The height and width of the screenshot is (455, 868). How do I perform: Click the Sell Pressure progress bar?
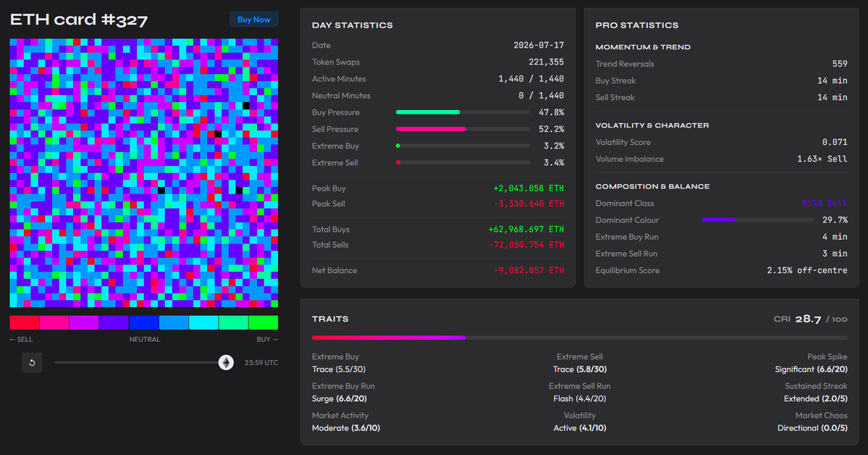pos(463,129)
